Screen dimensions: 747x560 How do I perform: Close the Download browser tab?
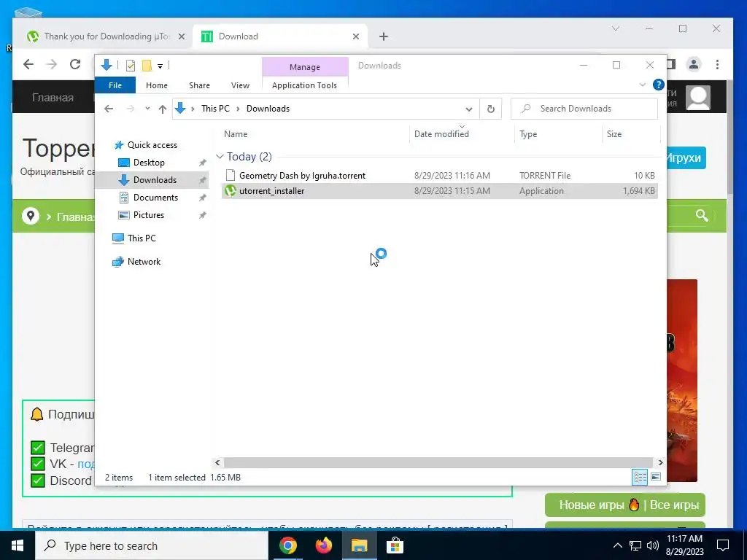coord(356,36)
